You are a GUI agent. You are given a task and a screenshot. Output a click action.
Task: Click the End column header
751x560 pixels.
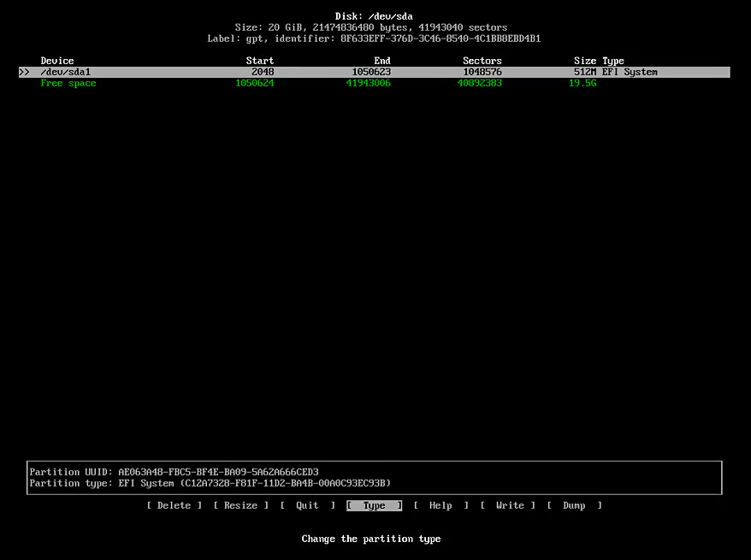382,61
